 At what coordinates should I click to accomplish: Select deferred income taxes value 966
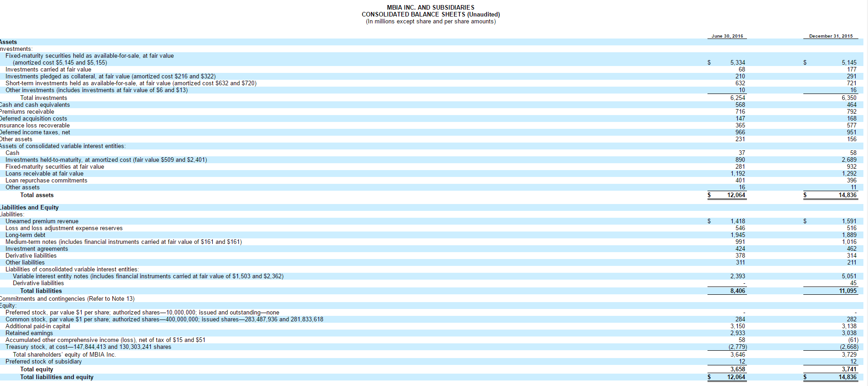click(x=740, y=132)
